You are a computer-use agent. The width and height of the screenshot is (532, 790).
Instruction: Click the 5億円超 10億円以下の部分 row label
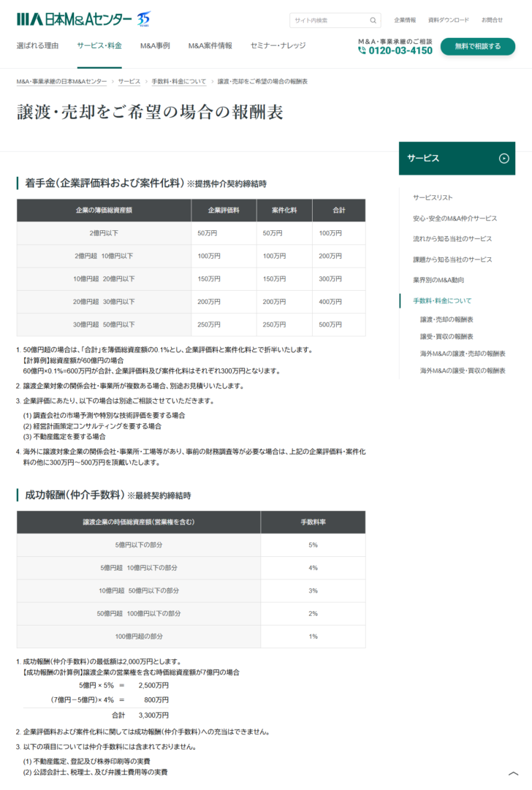point(139,568)
